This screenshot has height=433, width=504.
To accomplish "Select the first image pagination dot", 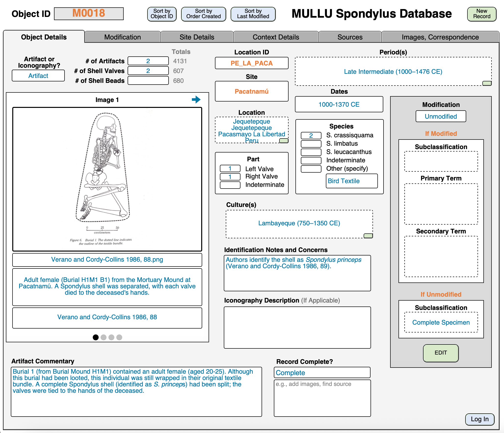I will pyautogui.click(x=96, y=337).
